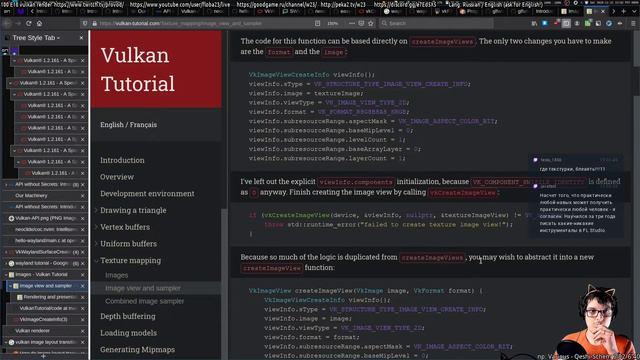Toggle the sidebars toolbar button
The height and width of the screenshot is (360, 640).
click(x=566, y=23)
